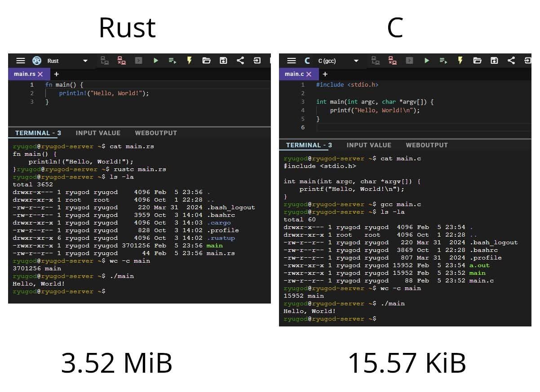The width and height of the screenshot is (540, 392).
Task: Click the red disconnect icon in the Rust toolbar
Action: [121, 61]
